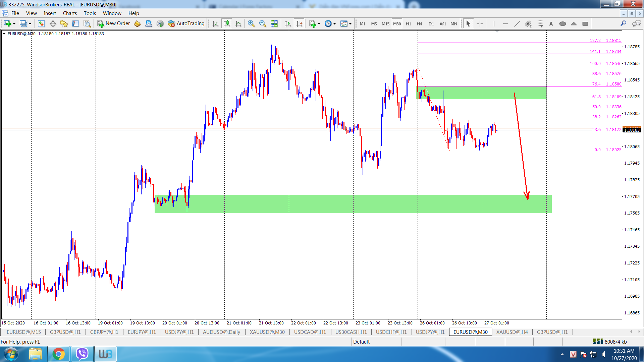This screenshot has height=362, width=644.
Task: Select the Ellipse drawing tool
Action: [562, 23]
